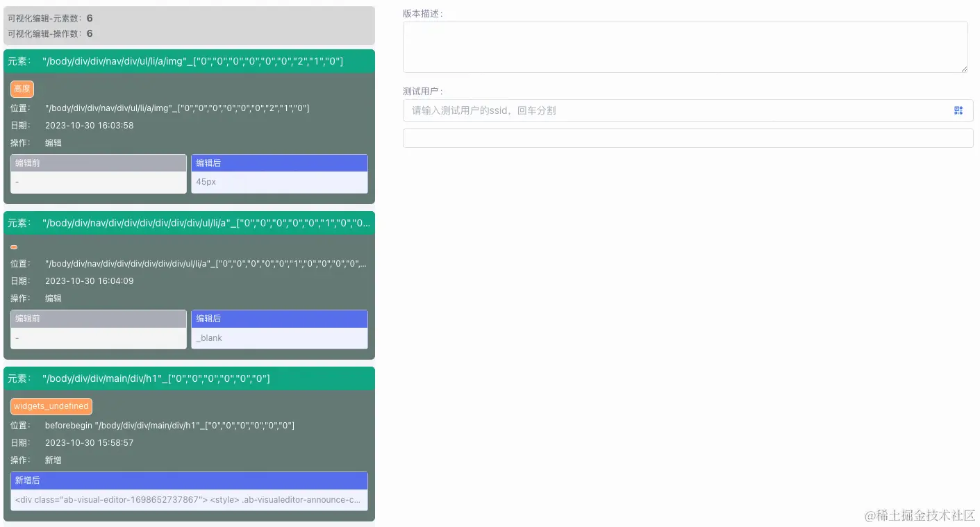
Task: Click 编辑前 header in the img card
Action: [99, 163]
